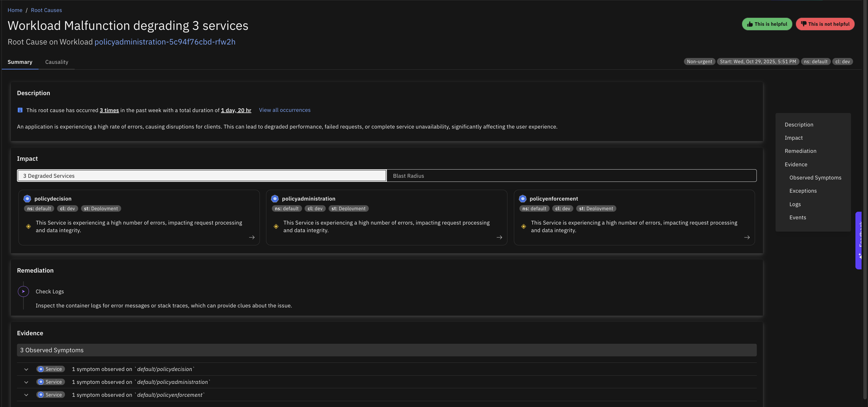The width and height of the screenshot is (868, 407).
Task: Jump to Observed Symptoms in side navigation
Action: click(815, 178)
